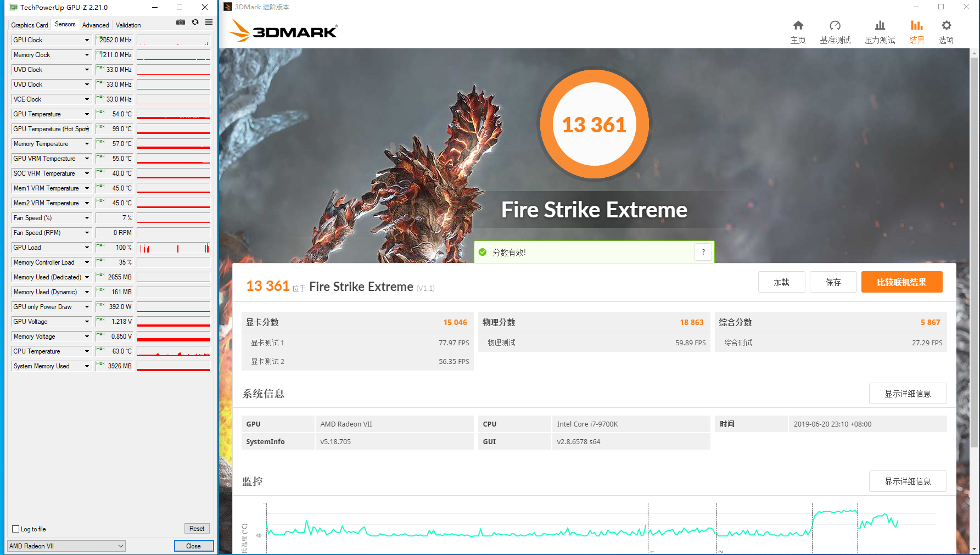The image size is (980, 555).
Task: Click the CPU Temperature graph
Action: click(x=173, y=351)
